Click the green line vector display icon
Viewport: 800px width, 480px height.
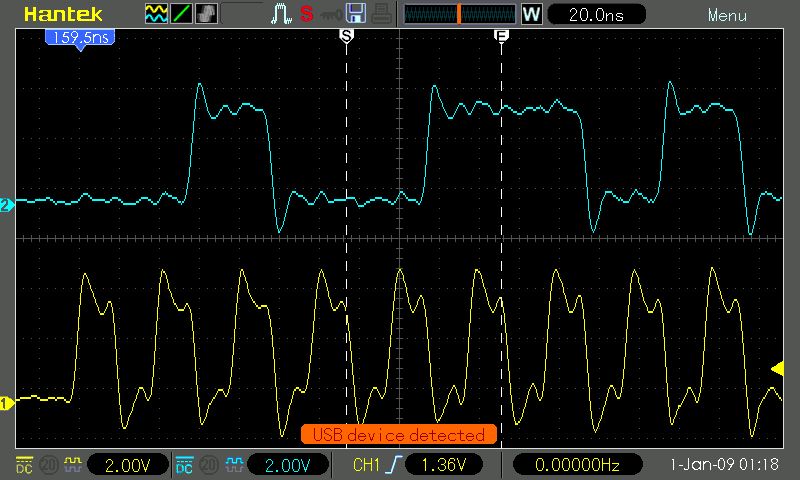(181, 14)
